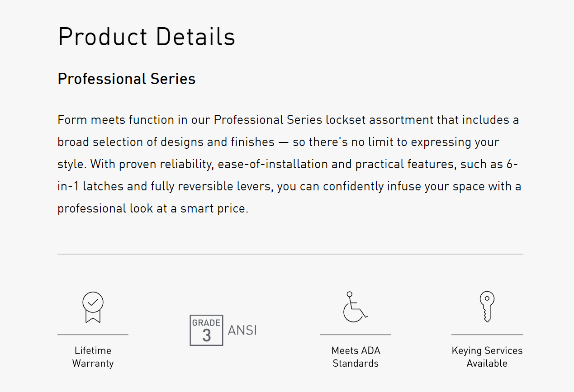
Task: Click the key icon for keying services
Action: click(487, 306)
